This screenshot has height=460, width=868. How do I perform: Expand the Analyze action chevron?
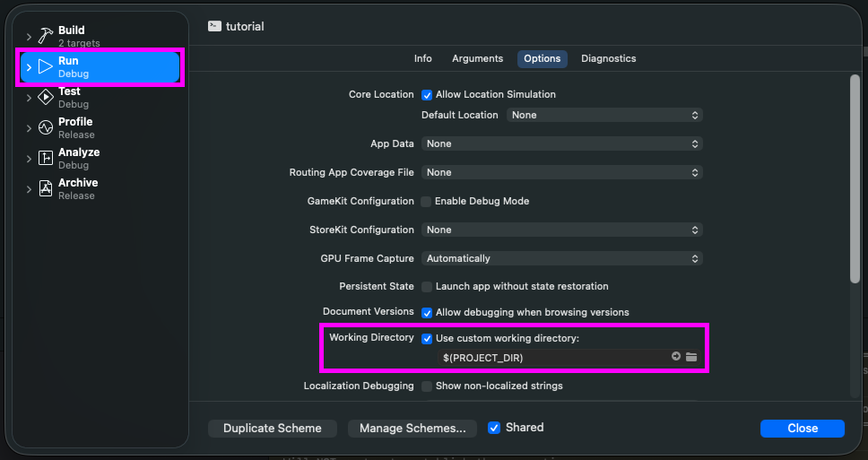tap(29, 159)
